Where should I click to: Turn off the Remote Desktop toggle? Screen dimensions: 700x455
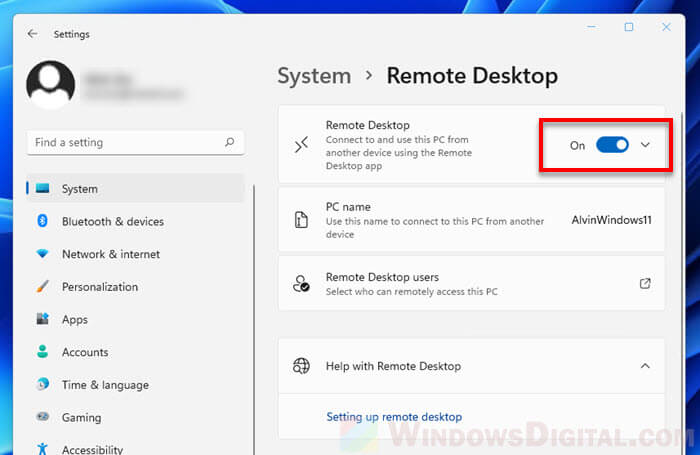(x=612, y=145)
